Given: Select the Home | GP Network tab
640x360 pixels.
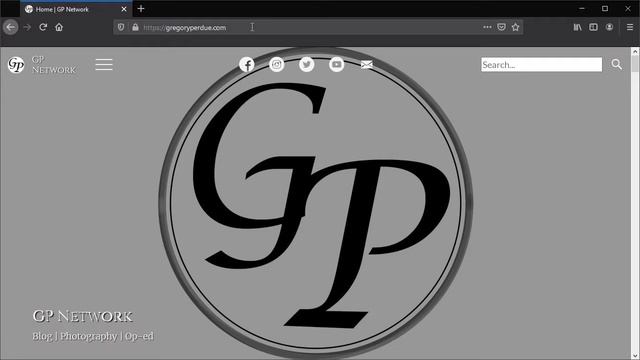Looking at the screenshot, I should pos(76,9).
